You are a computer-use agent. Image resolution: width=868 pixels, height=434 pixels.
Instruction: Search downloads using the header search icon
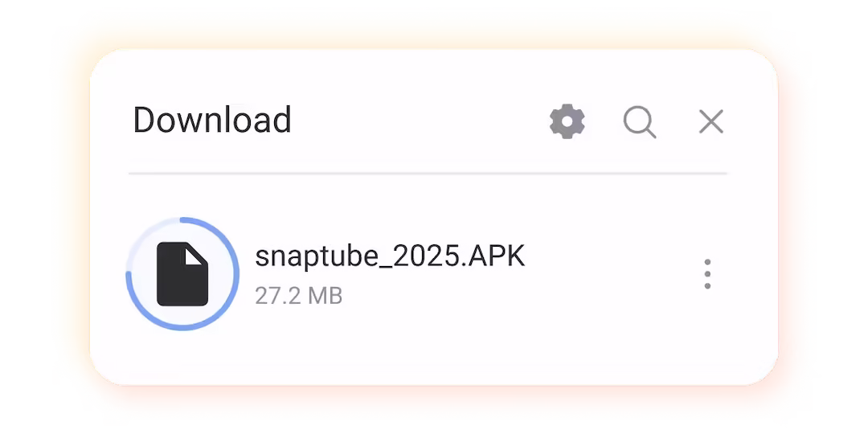click(x=640, y=122)
